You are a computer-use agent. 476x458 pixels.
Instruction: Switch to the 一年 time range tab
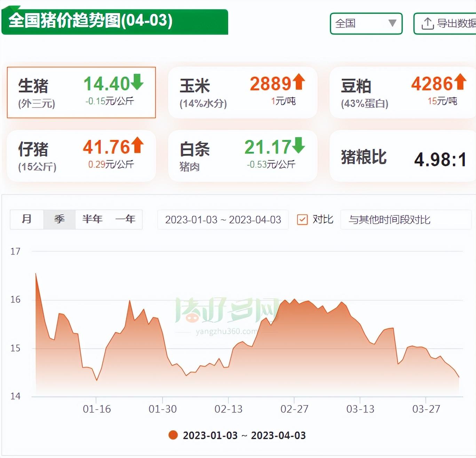click(x=125, y=219)
